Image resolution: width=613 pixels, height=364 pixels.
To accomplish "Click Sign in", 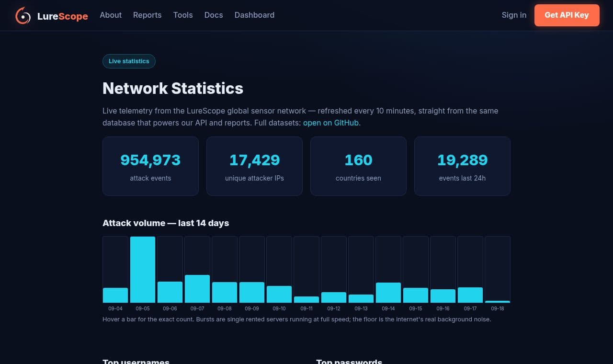I will (x=514, y=15).
